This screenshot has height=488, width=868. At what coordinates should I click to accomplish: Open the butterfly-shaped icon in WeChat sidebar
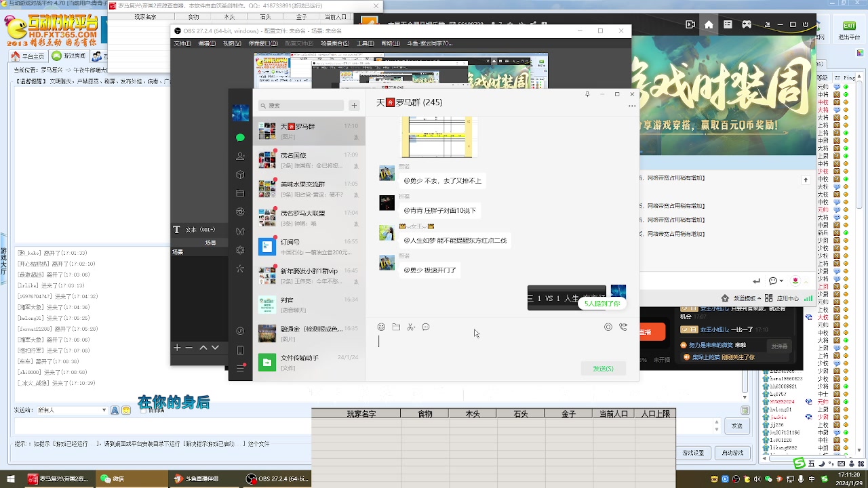point(240,231)
